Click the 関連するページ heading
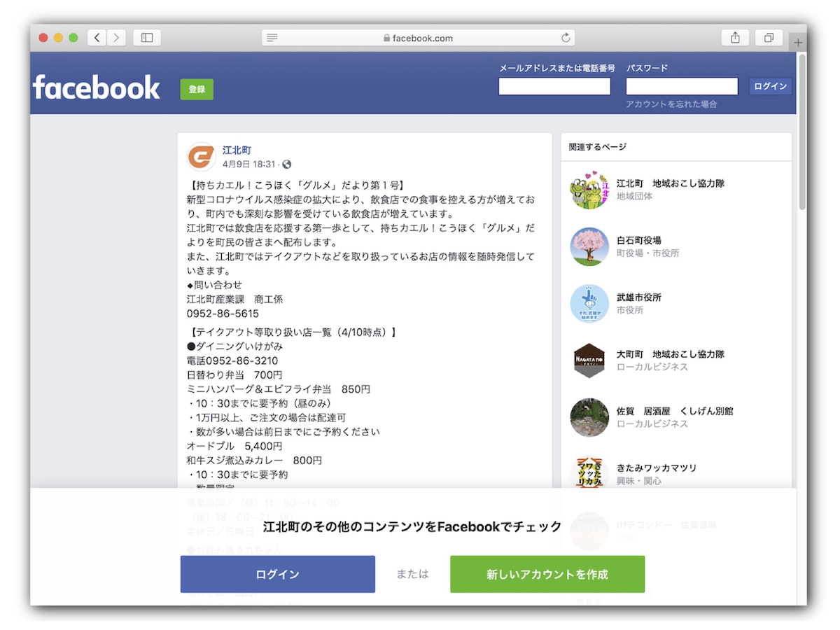The height and width of the screenshot is (630, 840). pyautogui.click(x=598, y=147)
